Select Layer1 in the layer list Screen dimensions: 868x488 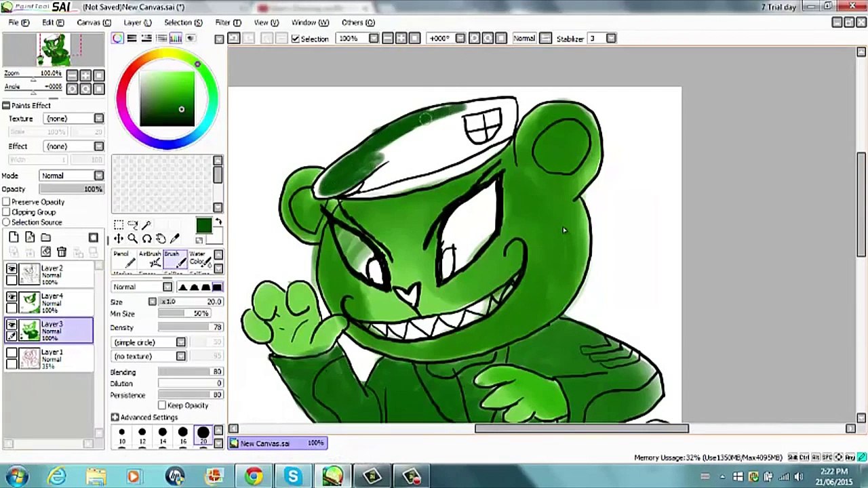pyautogui.click(x=49, y=358)
